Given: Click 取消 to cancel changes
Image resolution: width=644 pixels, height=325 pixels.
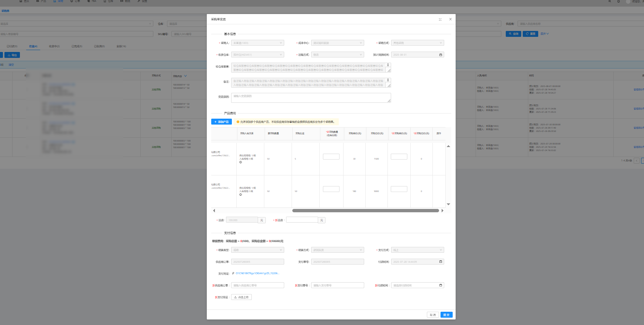Looking at the screenshot, I should 433,315.
